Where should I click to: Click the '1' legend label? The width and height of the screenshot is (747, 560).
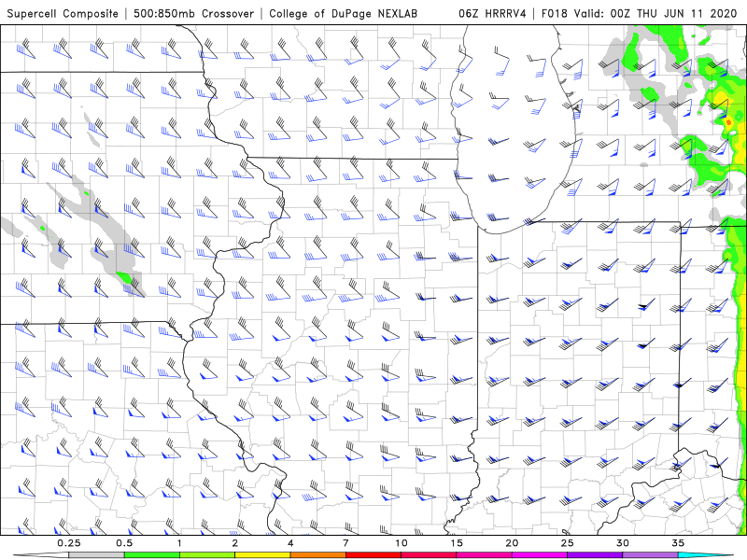pos(179,543)
